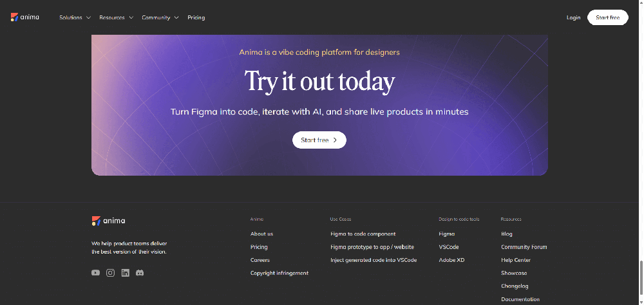Click Start free button in header
Image resolution: width=644 pixels, height=305 pixels.
[x=608, y=17]
